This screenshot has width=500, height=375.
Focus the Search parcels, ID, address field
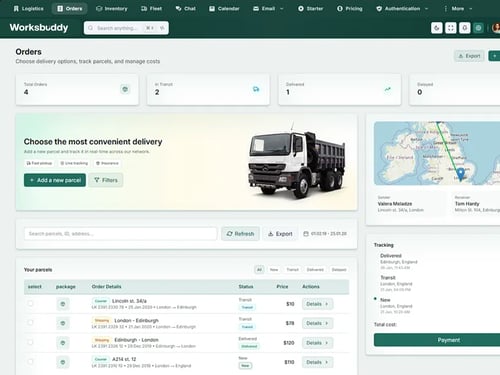120,234
